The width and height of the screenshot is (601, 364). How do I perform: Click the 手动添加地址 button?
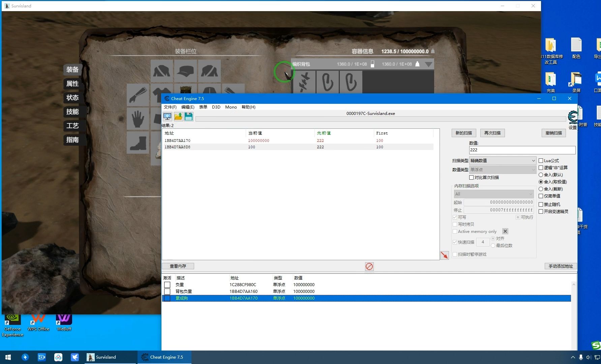561,266
